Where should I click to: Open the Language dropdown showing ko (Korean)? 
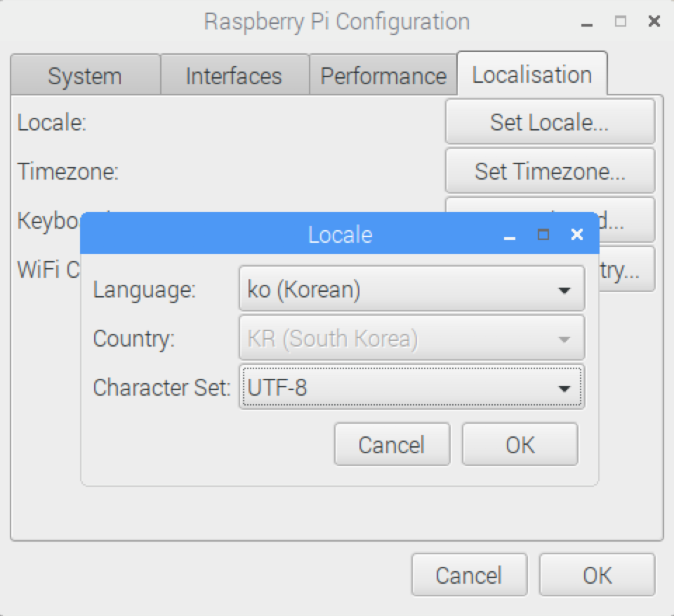point(412,288)
